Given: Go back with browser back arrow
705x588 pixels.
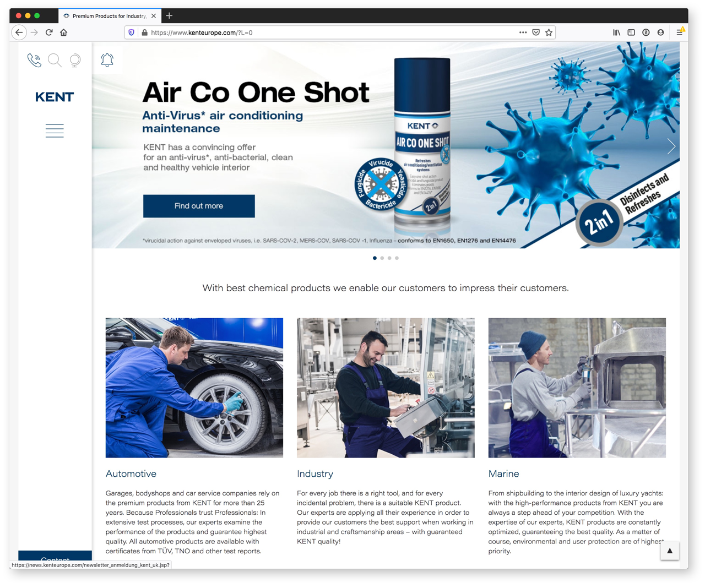Looking at the screenshot, I should coord(19,32).
